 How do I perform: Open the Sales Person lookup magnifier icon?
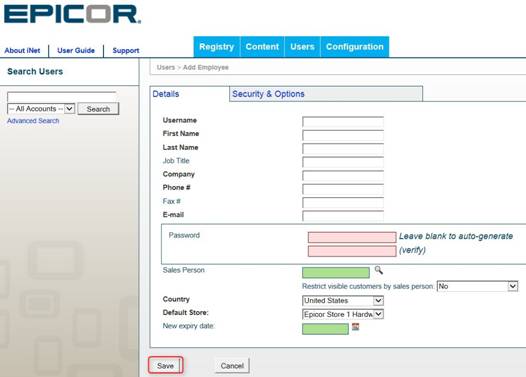378,270
